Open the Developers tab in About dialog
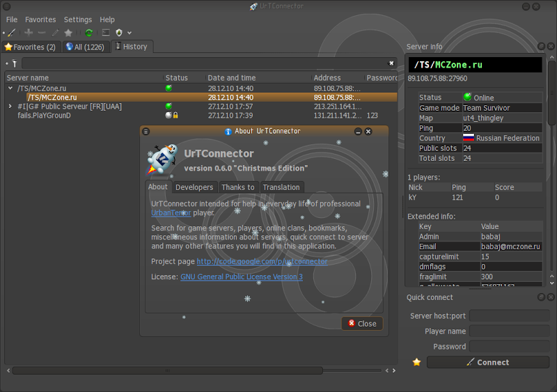 (194, 187)
